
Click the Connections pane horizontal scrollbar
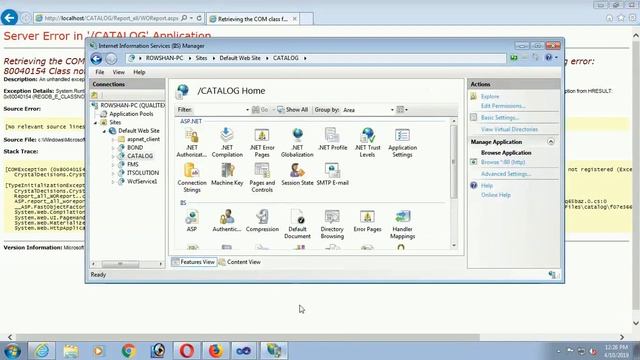[120, 264]
